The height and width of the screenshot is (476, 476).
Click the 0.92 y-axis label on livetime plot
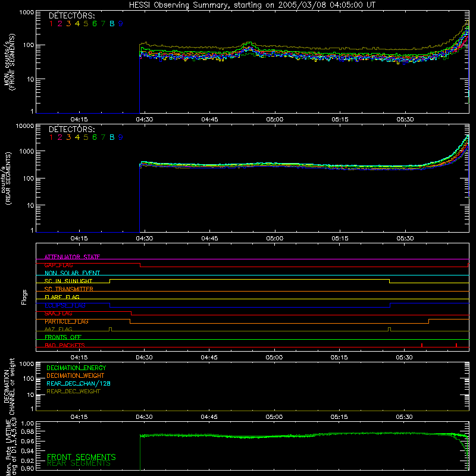[27, 460]
